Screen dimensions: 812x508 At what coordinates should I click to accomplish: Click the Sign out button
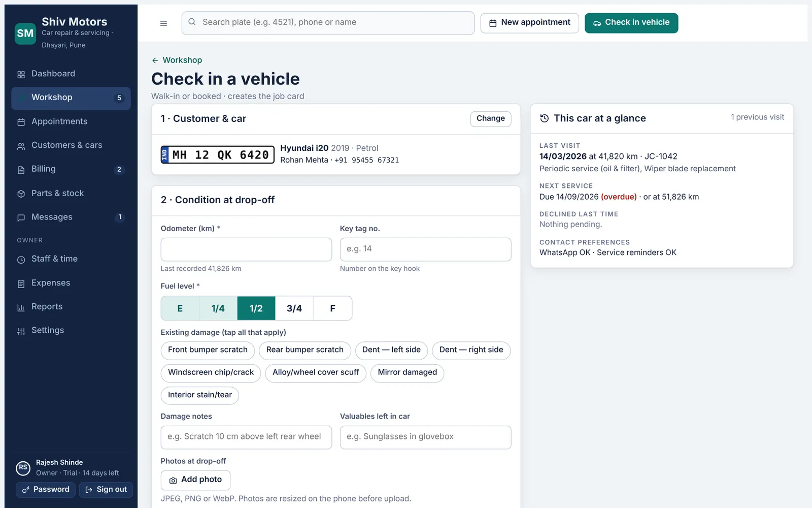[106, 490]
